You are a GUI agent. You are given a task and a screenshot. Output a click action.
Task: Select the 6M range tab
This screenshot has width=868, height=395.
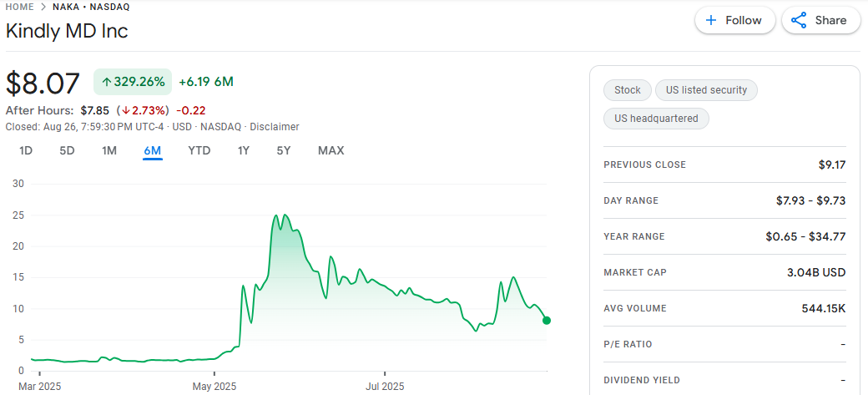(x=152, y=150)
